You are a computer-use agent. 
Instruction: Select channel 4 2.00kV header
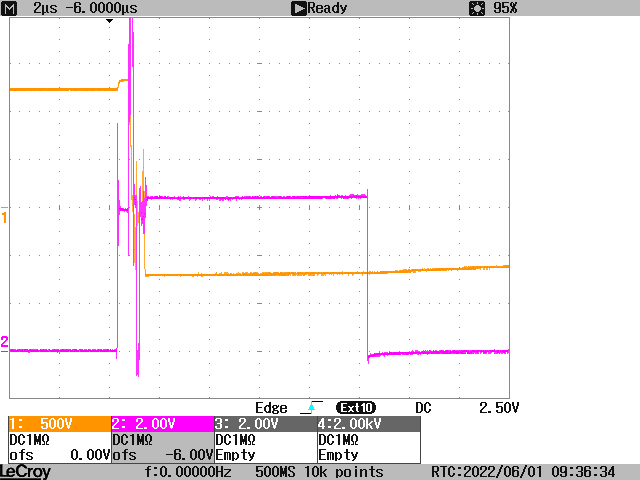point(369,424)
